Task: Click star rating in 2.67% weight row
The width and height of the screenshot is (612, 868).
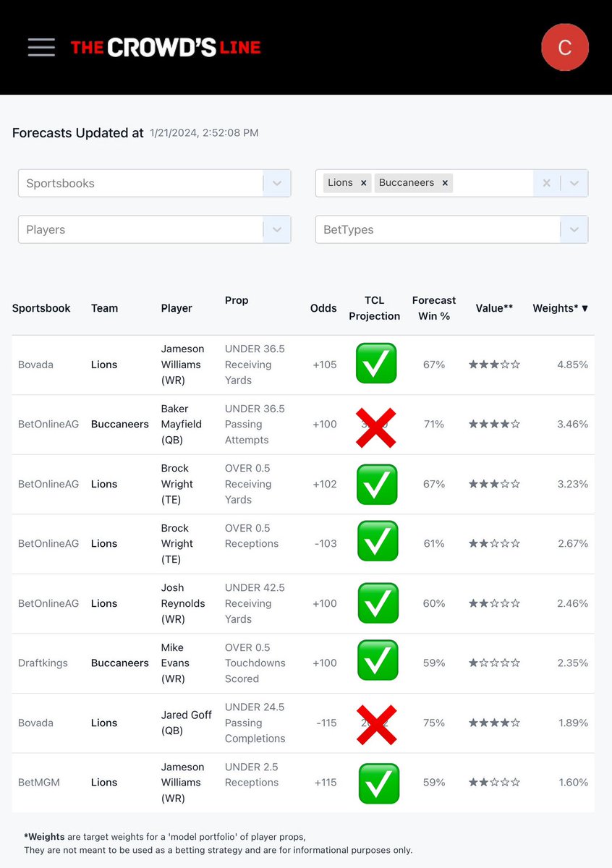Action: (494, 544)
